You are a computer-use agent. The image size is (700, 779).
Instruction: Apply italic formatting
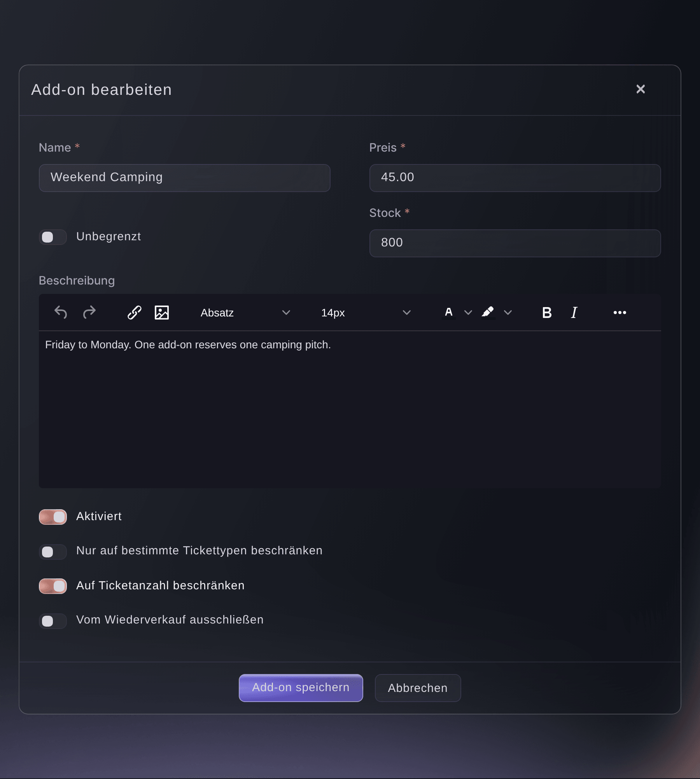(x=574, y=313)
